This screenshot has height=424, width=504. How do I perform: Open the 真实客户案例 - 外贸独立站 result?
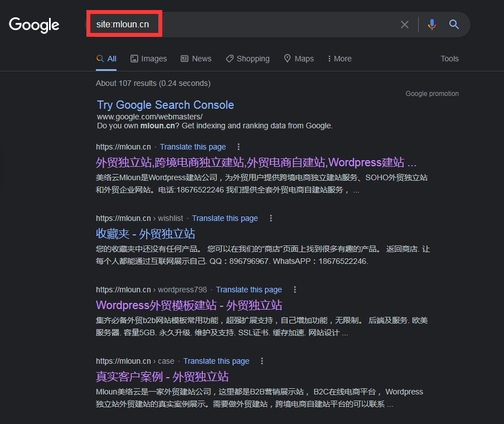pyautogui.click(x=162, y=377)
